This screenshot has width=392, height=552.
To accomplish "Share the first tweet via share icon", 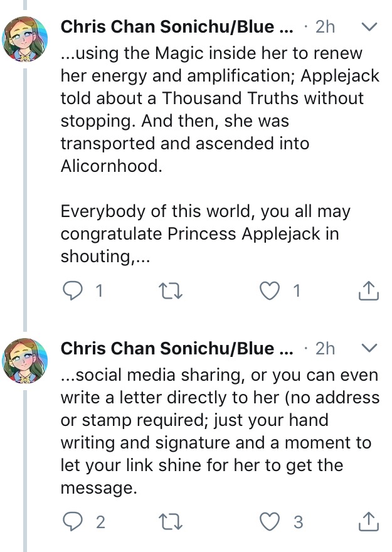I will coord(369,290).
